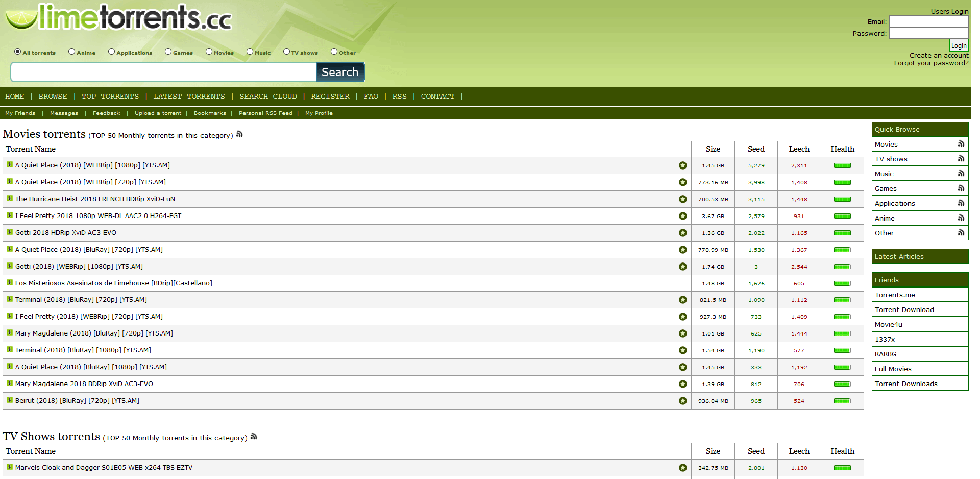Open the RSS feed beside TV Shows torrents heading
Image resolution: width=980 pixels, height=479 pixels.
pyautogui.click(x=254, y=436)
